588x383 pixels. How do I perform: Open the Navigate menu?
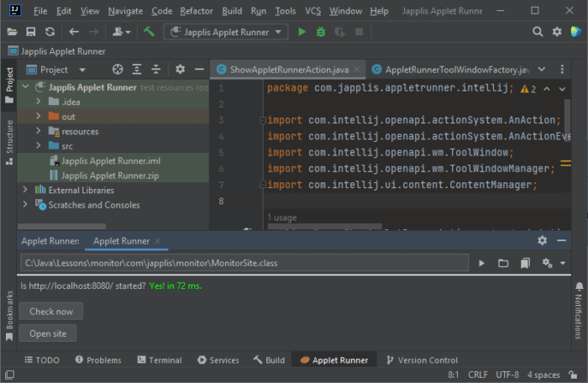pos(125,11)
